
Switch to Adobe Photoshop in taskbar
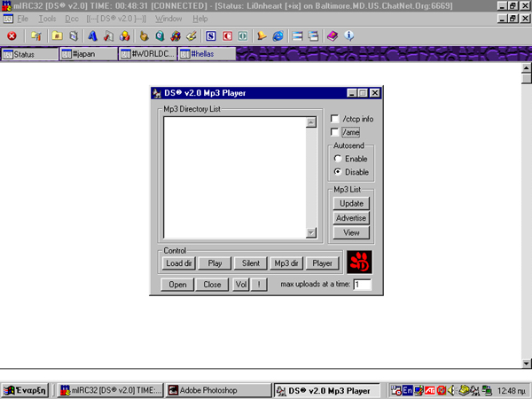[x=218, y=390]
